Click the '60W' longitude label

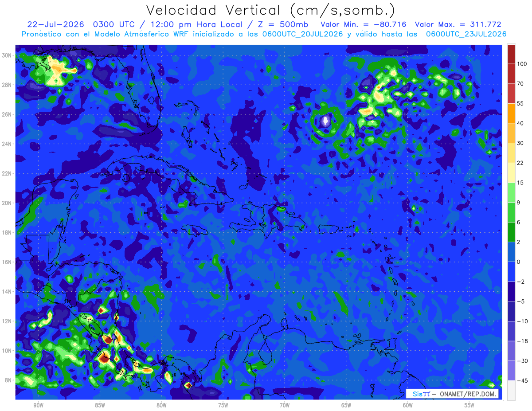point(408,405)
